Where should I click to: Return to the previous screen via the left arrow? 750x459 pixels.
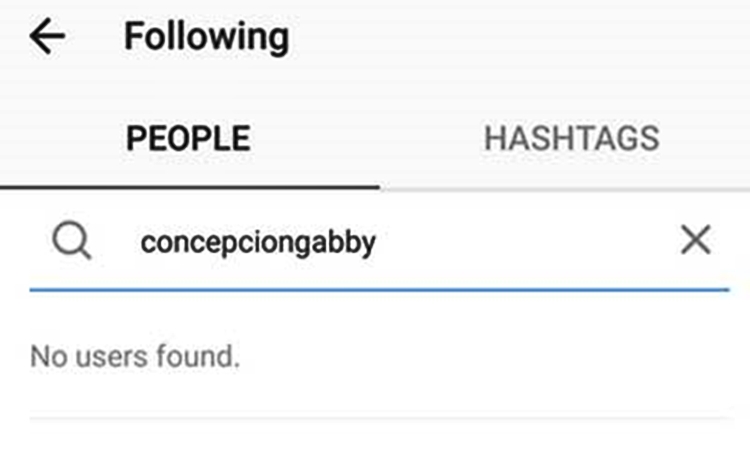click(47, 38)
